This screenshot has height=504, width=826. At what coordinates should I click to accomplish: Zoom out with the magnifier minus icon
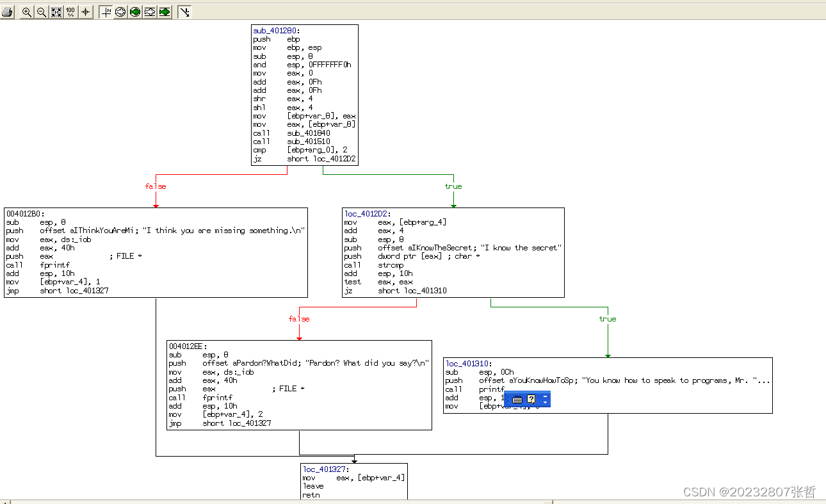pos(42,12)
